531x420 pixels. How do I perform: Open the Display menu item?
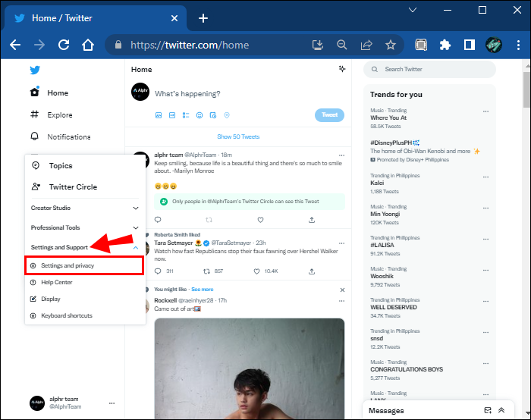pyautogui.click(x=51, y=299)
